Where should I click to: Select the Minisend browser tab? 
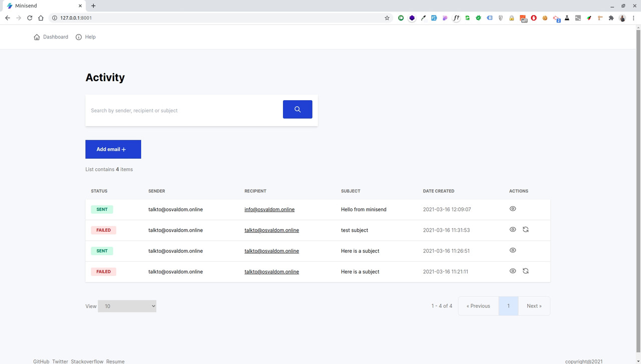(44, 6)
